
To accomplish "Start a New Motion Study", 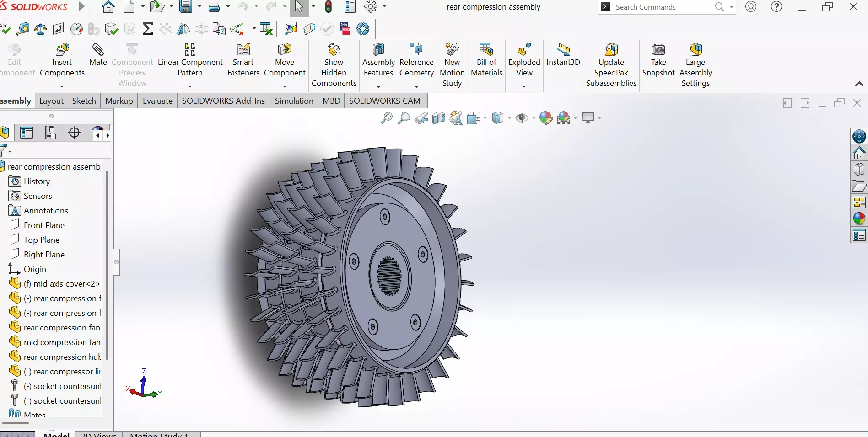I will 452,66.
